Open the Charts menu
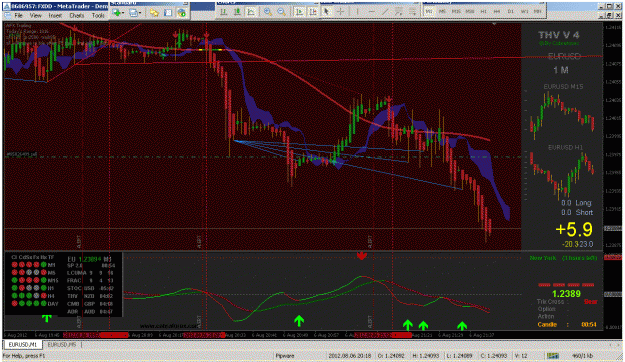This screenshot has height=362, width=625. pos(77,16)
